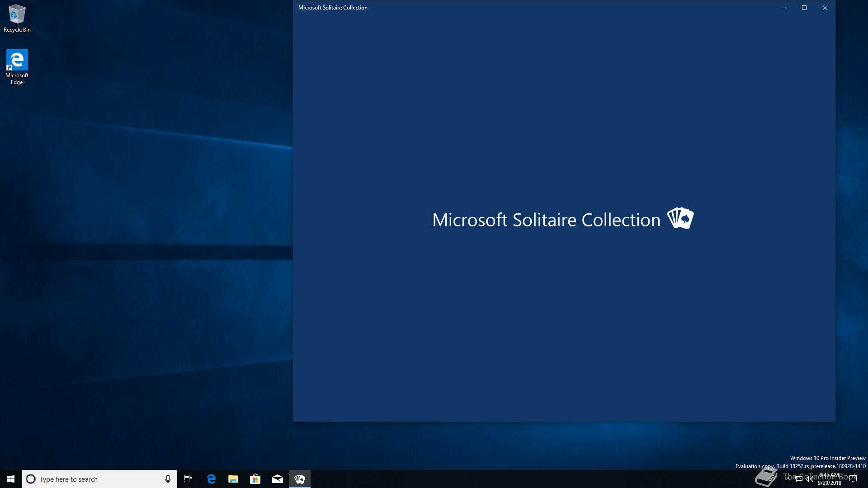The height and width of the screenshot is (488, 868).
Task: Open the Action Center notification icon
Action: click(x=853, y=479)
